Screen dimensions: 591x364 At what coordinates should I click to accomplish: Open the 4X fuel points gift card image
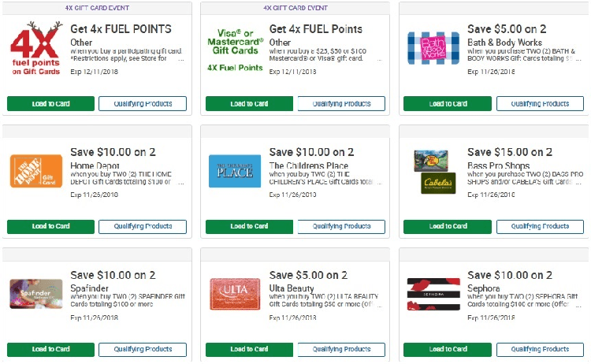pyautogui.click(x=36, y=48)
